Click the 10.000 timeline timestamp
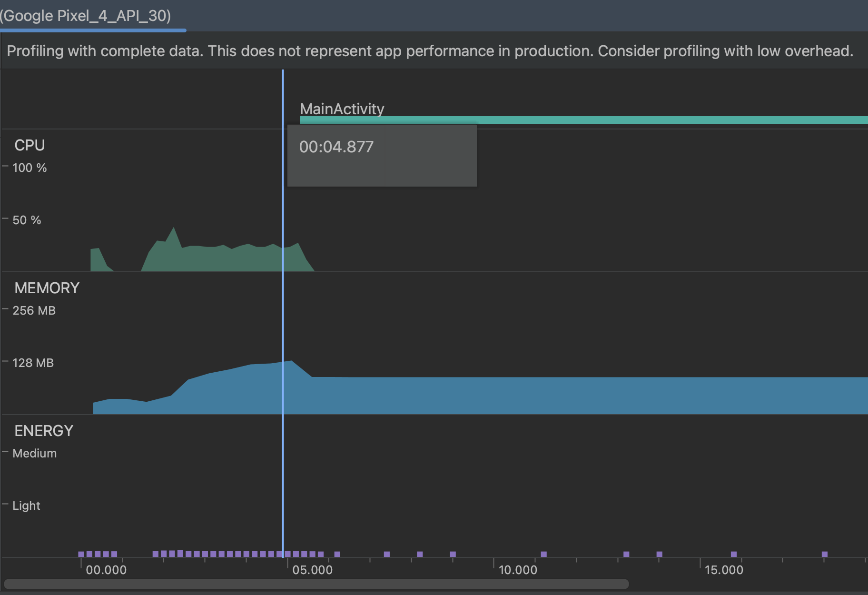This screenshot has width=868, height=595. point(519,570)
